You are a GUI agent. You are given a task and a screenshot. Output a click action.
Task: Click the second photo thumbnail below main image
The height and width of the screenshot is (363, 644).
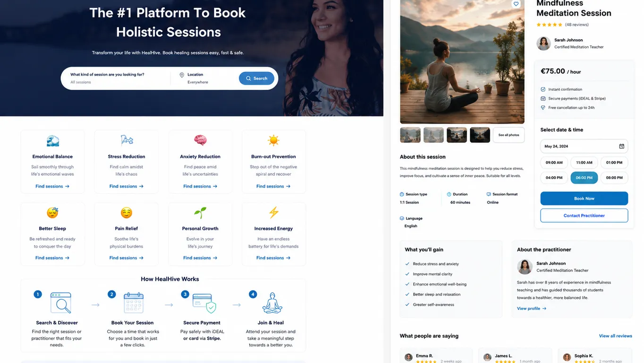pos(433,135)
